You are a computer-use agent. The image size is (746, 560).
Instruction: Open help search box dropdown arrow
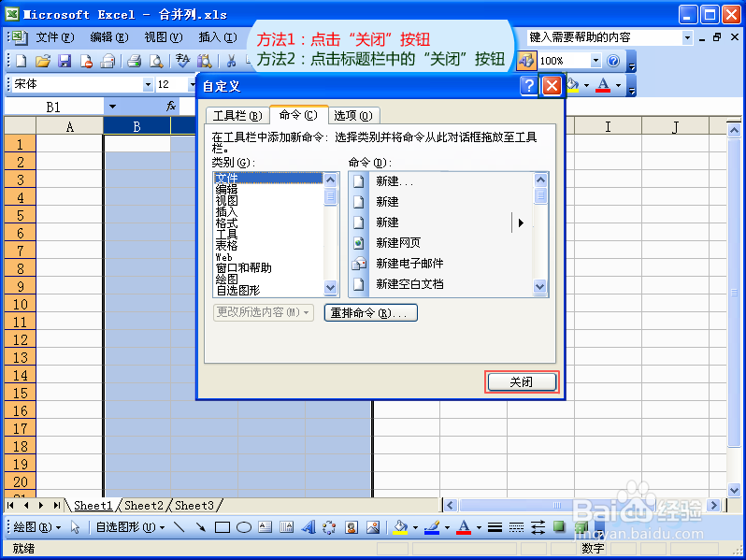[687, 37]
